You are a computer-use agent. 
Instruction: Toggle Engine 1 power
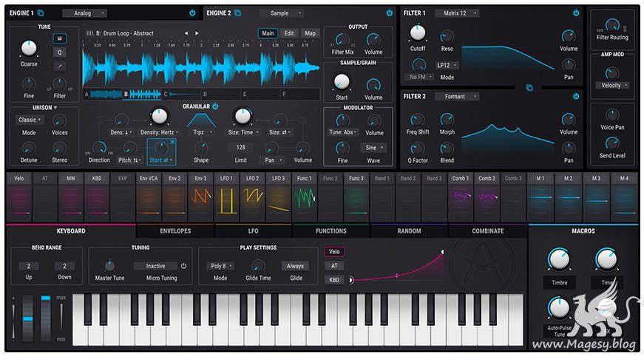192,13
